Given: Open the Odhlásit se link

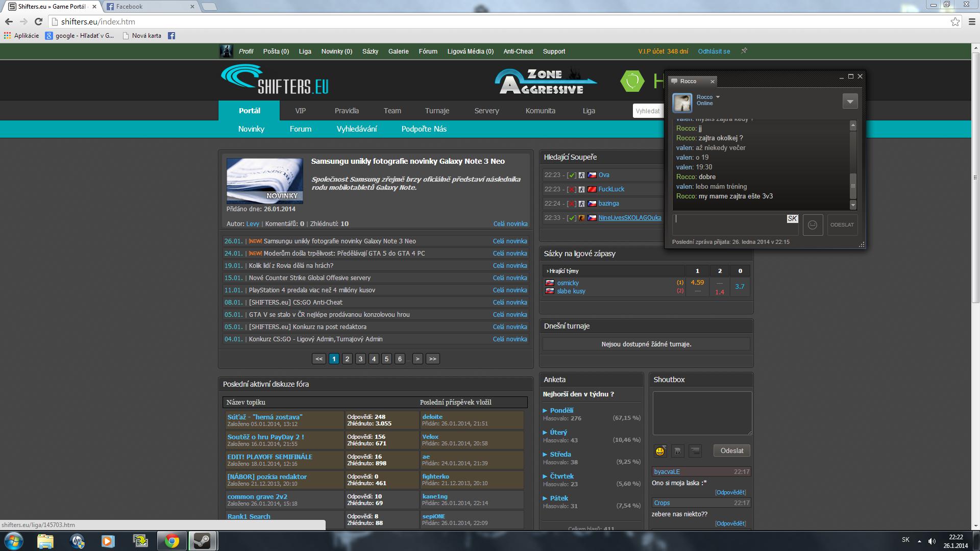Looking at the screenshot, I should (714, 52).
